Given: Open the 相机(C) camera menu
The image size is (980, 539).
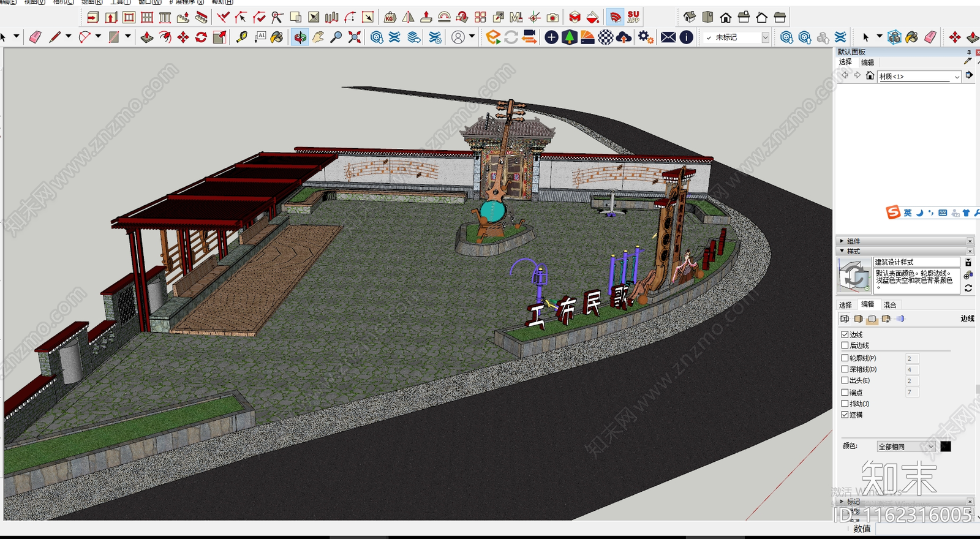Looking at the screenshot, I should pos(64,2).
